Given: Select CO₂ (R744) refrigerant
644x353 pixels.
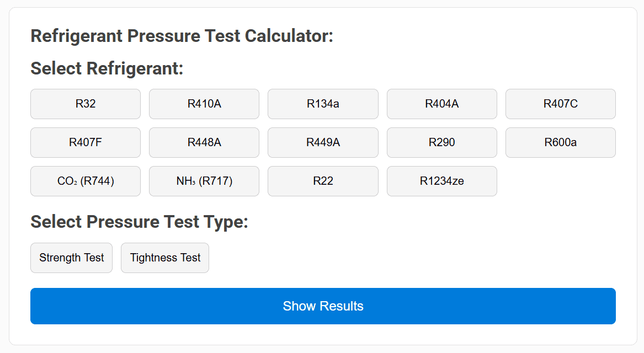Looking at the screenshot, I should coord(85,181).
